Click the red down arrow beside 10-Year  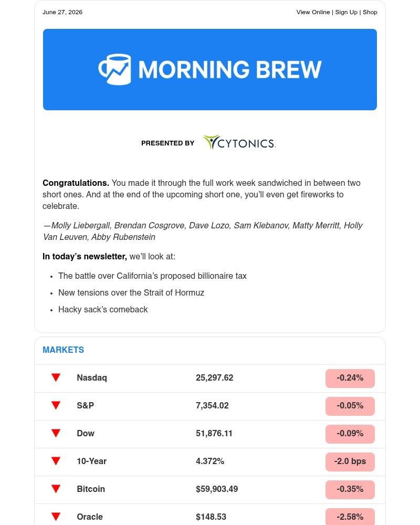click(x=56, y=461)
